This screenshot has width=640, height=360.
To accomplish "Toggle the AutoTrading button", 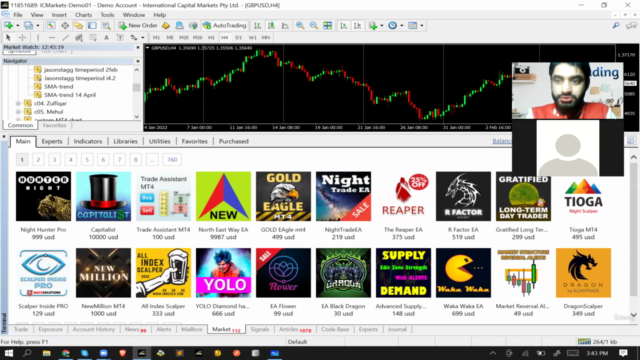I will (x=225, y=25).
